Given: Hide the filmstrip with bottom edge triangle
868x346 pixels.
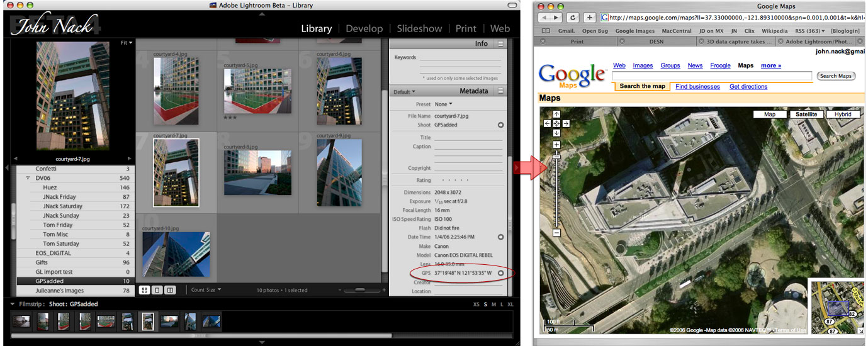Looking at the screenshot, I should pos(262,342).
